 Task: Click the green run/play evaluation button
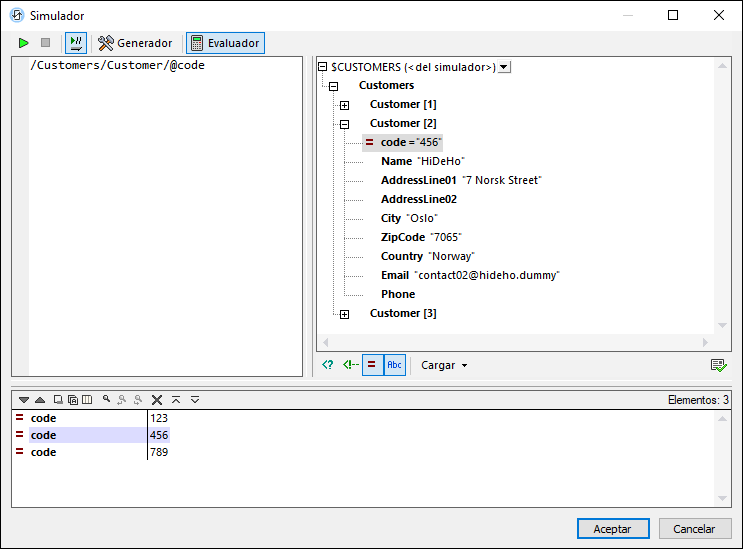tap(23, 43)
